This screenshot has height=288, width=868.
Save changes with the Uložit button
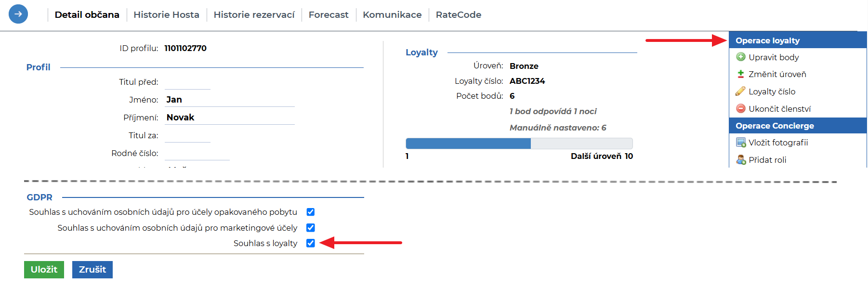click(44, 270)
